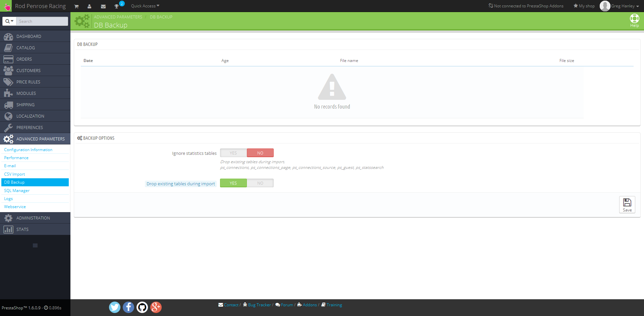Click the Administration gear icon in sidebar
This screenshot has height=316, width=644.
click(x=8, y=218)
